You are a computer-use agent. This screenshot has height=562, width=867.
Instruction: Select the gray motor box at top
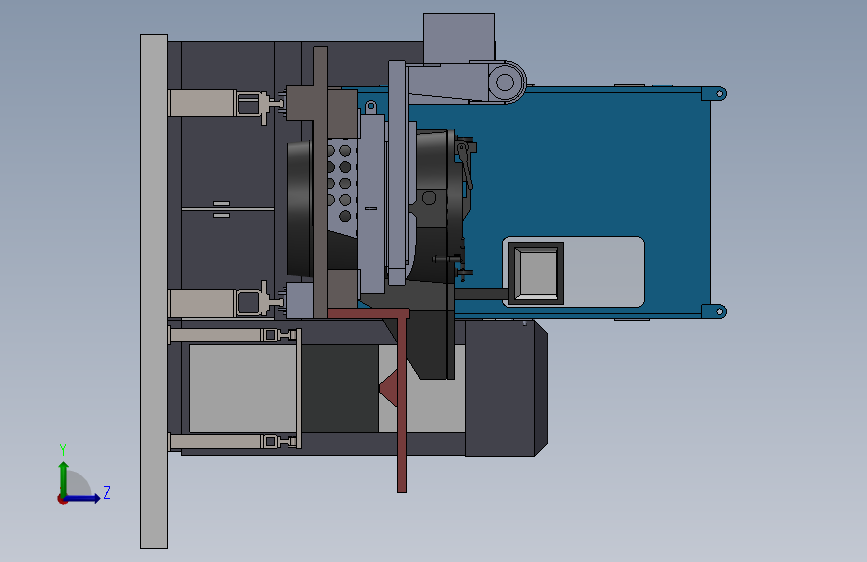[x=459, y=38]
